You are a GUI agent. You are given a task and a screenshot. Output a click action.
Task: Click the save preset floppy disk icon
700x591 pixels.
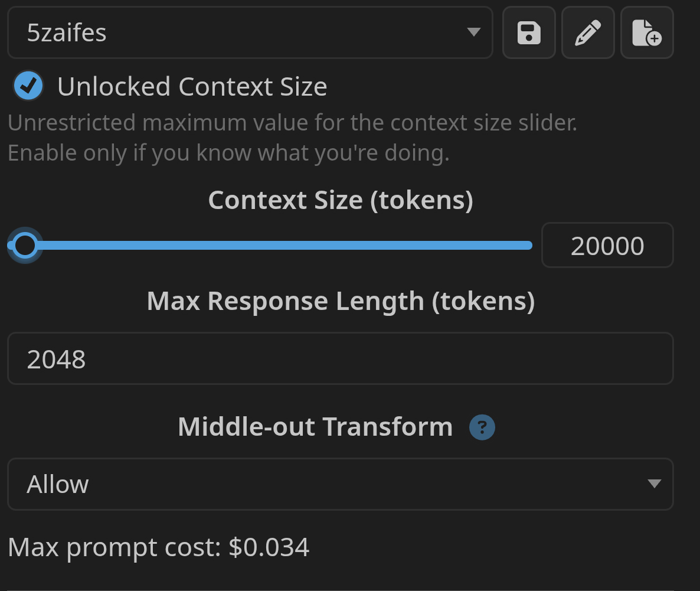(x=528, y=32)
